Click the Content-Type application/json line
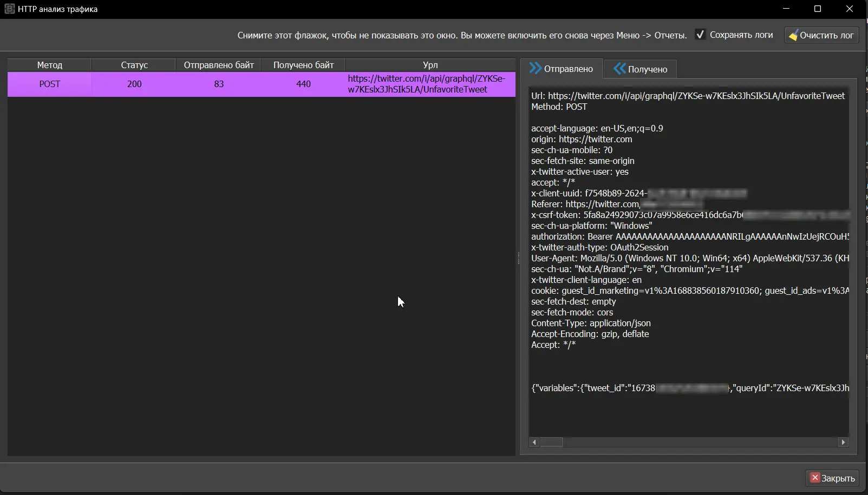 click(x=591, y=323)
